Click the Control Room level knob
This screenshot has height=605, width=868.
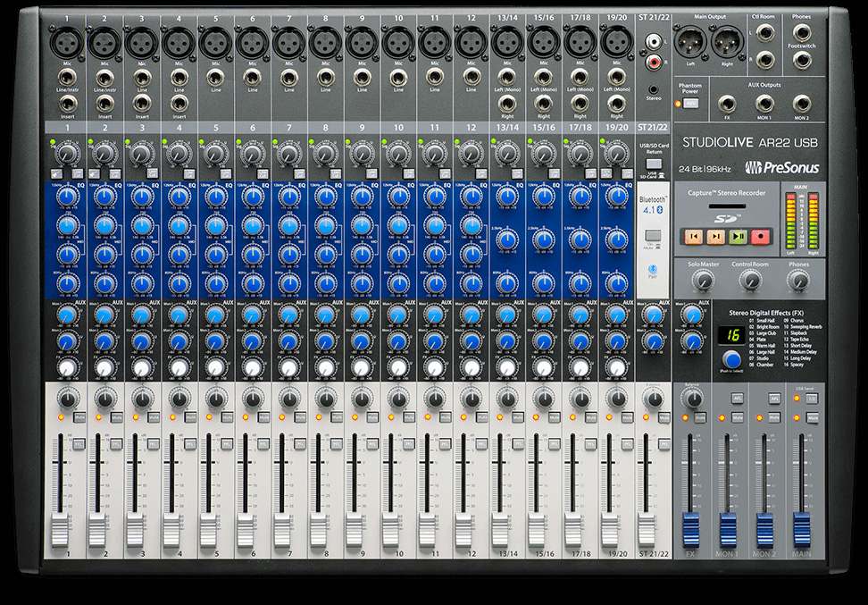click(750, 281)
